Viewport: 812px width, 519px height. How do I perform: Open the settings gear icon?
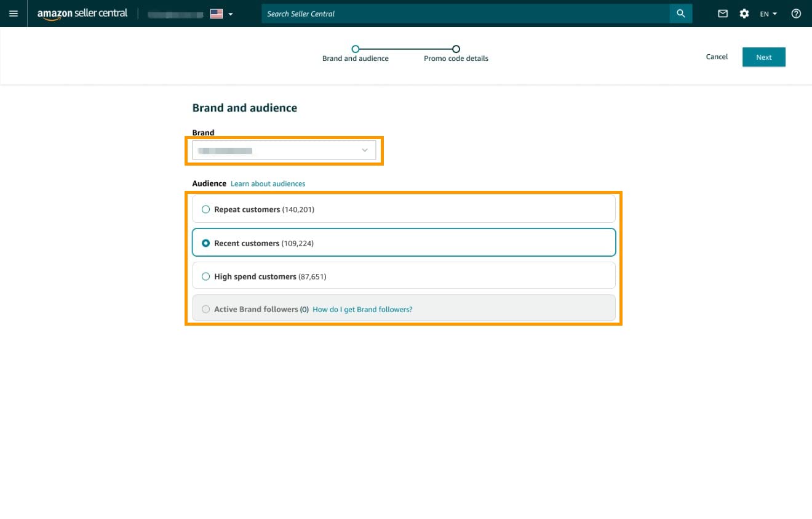point(744,14)
